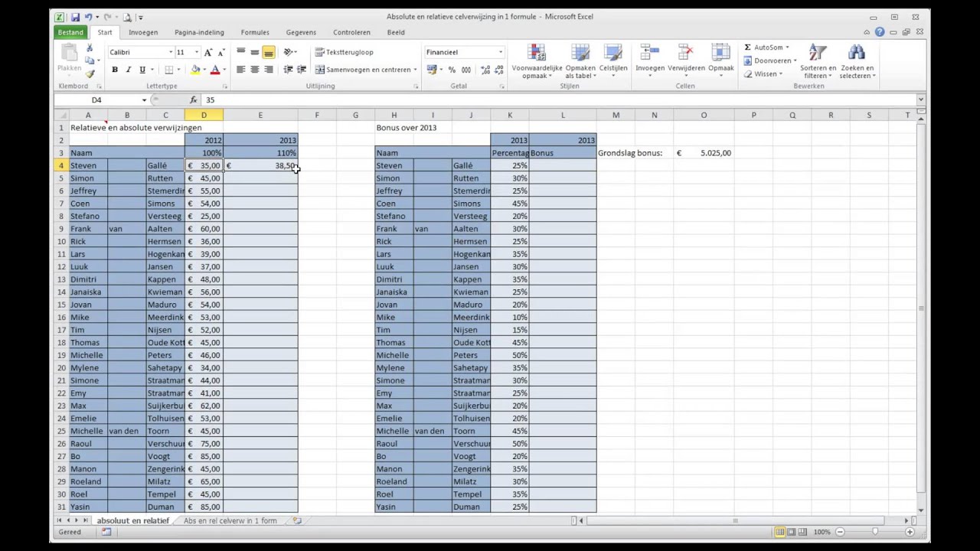Viewport: 980px width, 551px height.
Task: Switch to the Formules ribbon tab
Action: tap(255, 32)
